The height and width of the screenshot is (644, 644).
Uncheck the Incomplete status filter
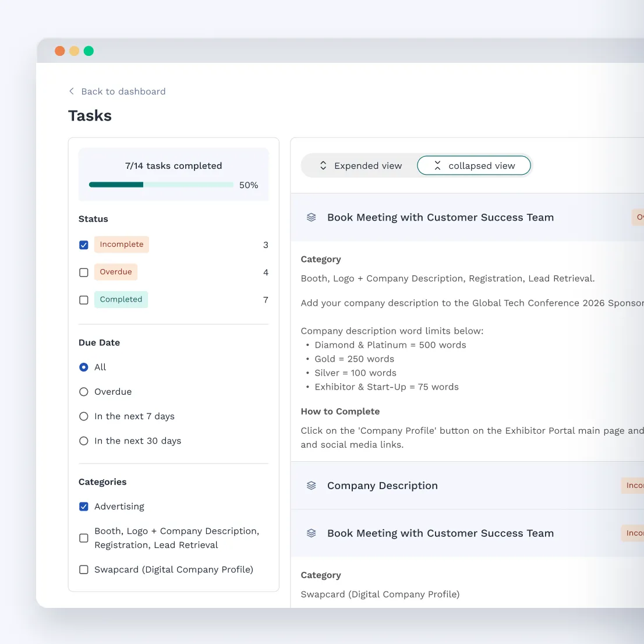(x=83, y=245)
